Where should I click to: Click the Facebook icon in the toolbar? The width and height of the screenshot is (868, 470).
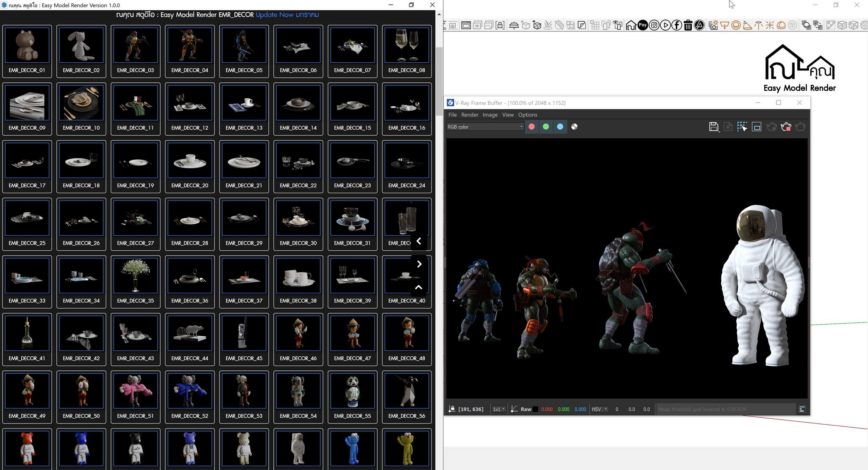click(677, 25)
